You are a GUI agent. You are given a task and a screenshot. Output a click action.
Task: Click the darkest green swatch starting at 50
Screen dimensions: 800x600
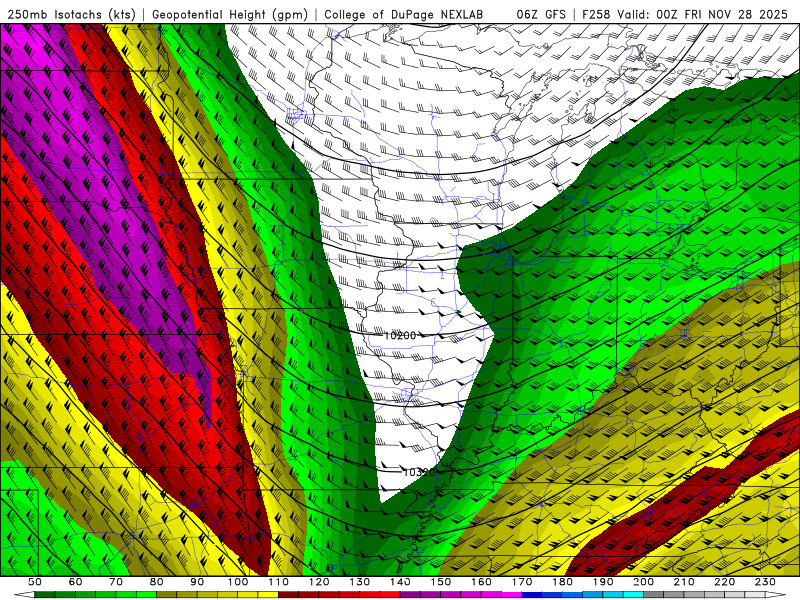45,595
